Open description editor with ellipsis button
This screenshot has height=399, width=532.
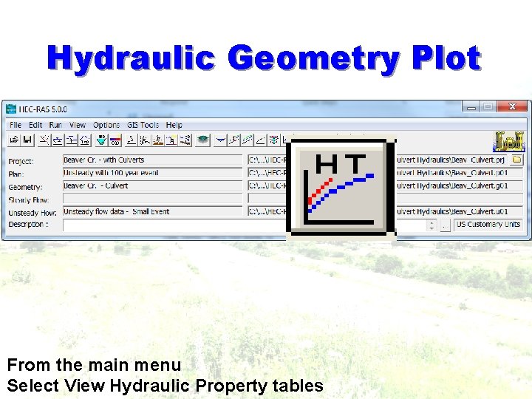[x=445, y=225]
